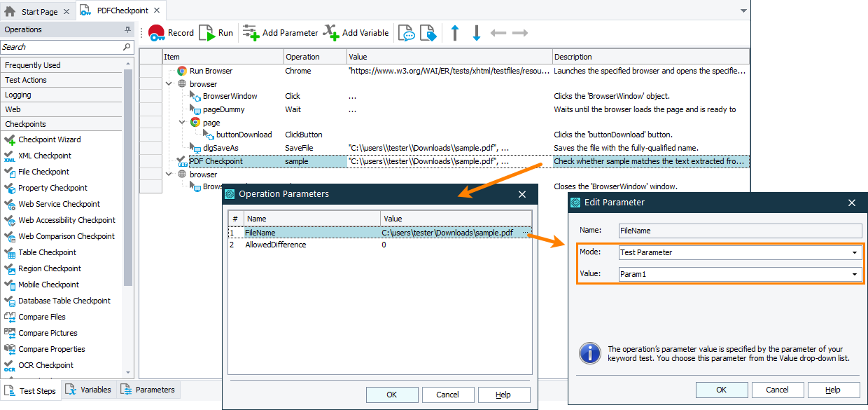Move selected operation down with blue arrow
Viewport: 868px width, 410px height.
pos(477,33)
